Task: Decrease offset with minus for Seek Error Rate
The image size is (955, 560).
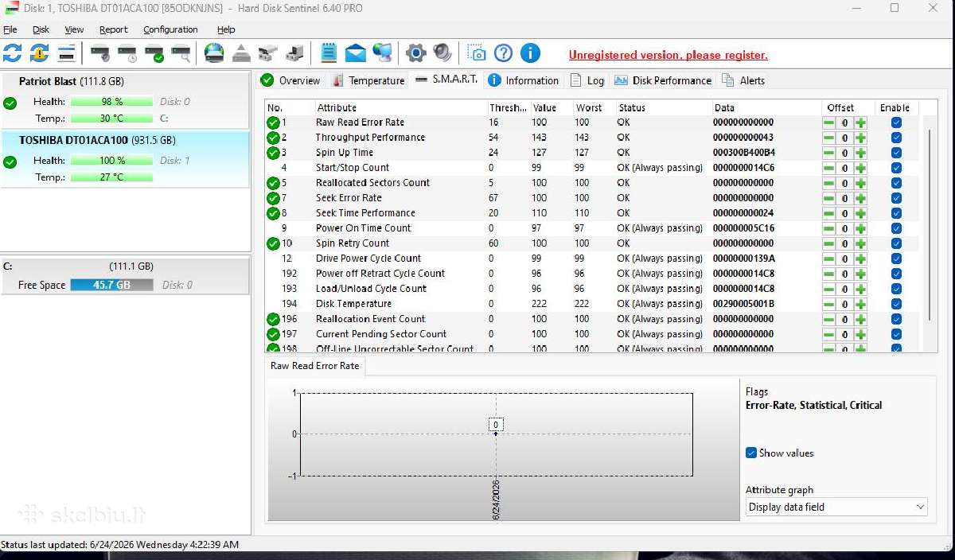Action: [828, 198]
